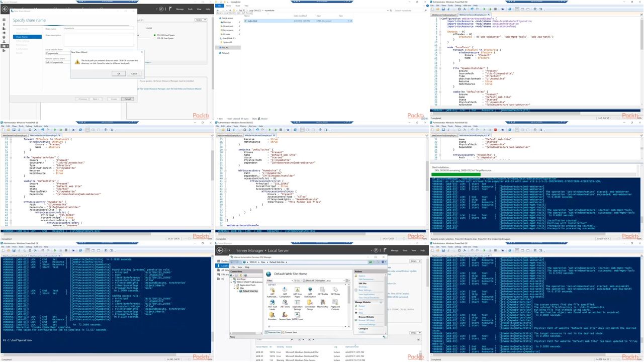Click the wizard's Cancel button beside Create
Screen dimensions: 644x362
[x=128, y=99]
